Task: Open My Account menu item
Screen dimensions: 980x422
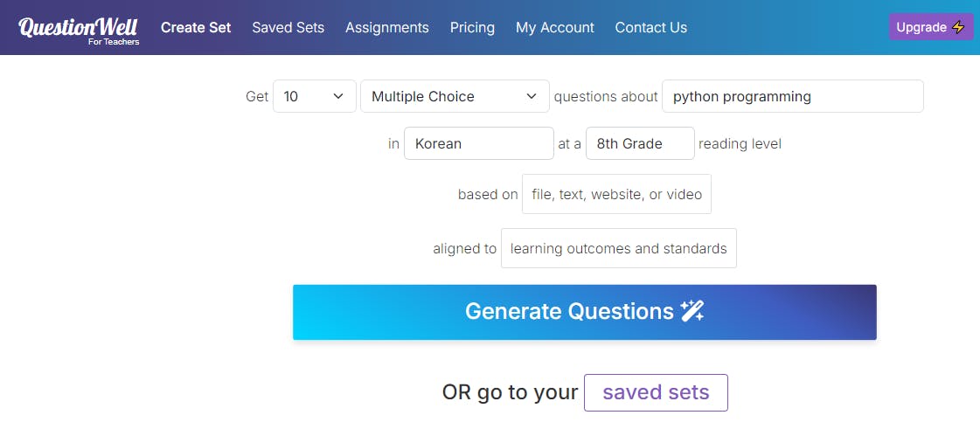Action: [554, 27]
